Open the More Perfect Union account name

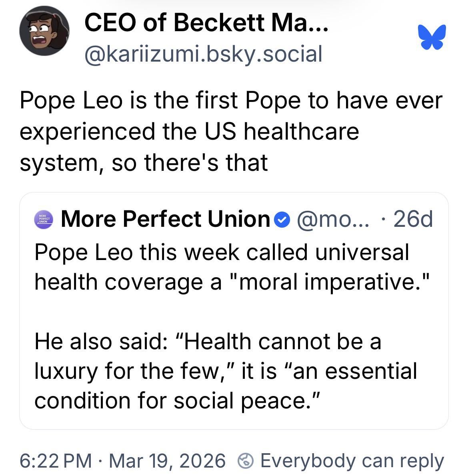[166, 219]
